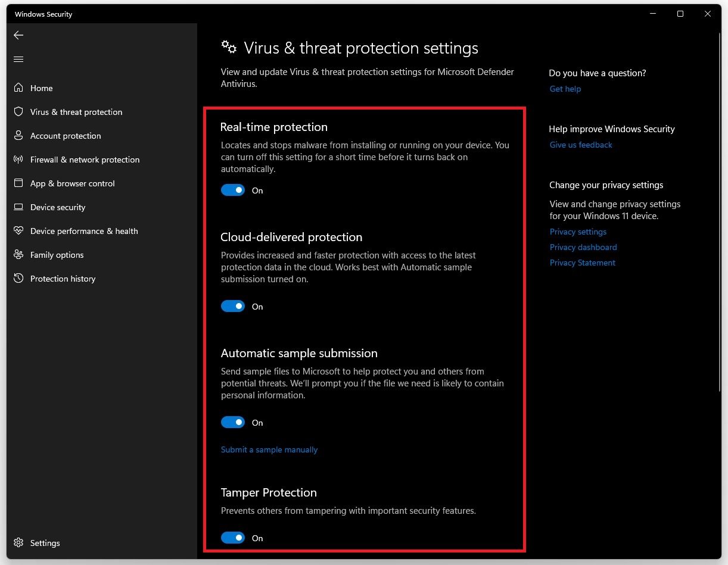This screenshot has height=565, width=728.
Task: Turn off Real-time protection toggle
Action: coord(233,191)
